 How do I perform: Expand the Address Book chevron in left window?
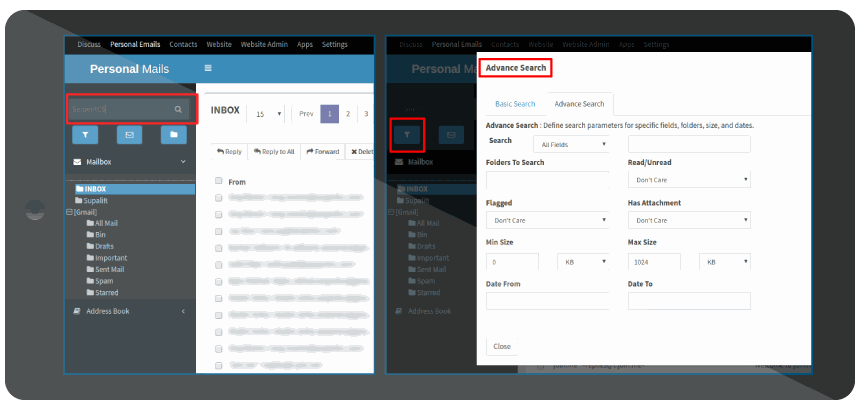coord(183,311)
